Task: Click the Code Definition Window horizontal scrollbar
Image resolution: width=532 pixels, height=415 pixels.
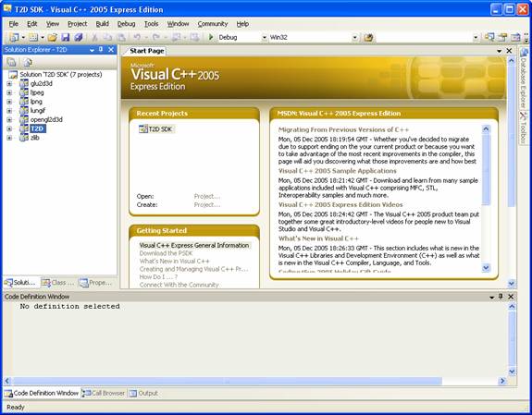Action: coord(254,381)
